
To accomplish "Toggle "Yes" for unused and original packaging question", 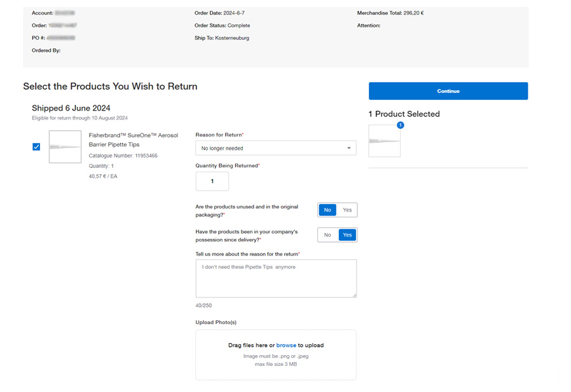I will pyautogui.click(x=347, y=210).
